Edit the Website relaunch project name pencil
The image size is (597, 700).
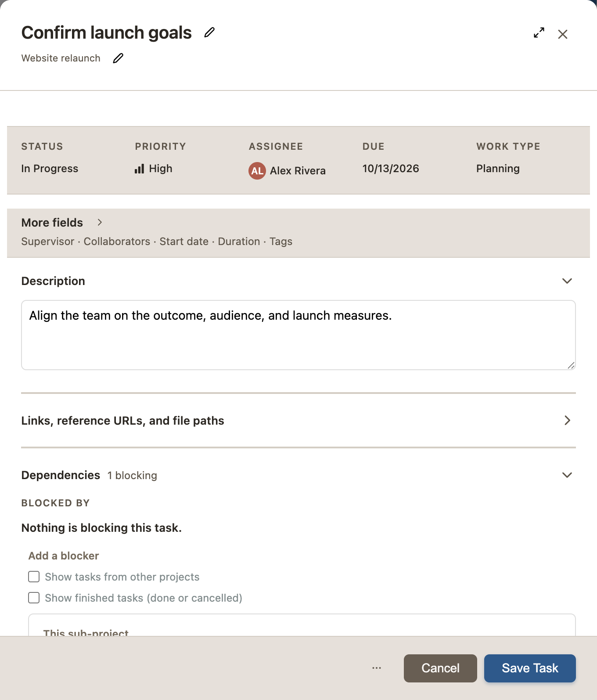pyautogui.click(x=118, y=58)
